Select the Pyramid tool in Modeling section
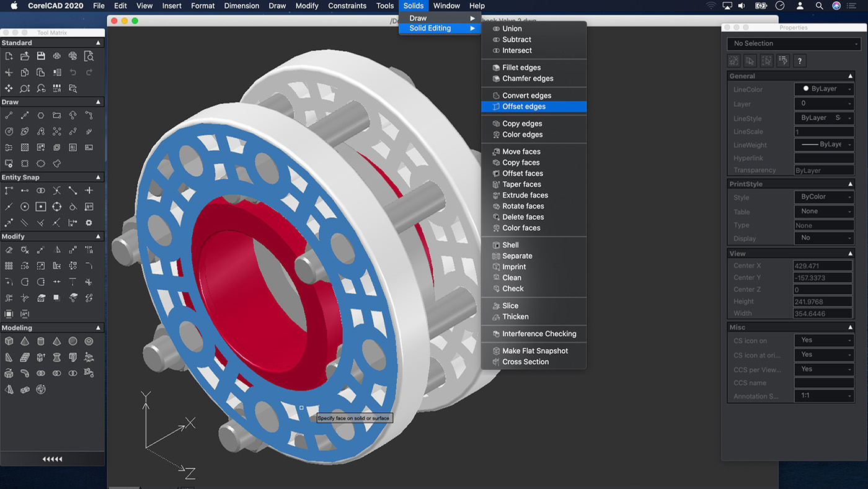 pyautogui.click(x=57, y=341)
